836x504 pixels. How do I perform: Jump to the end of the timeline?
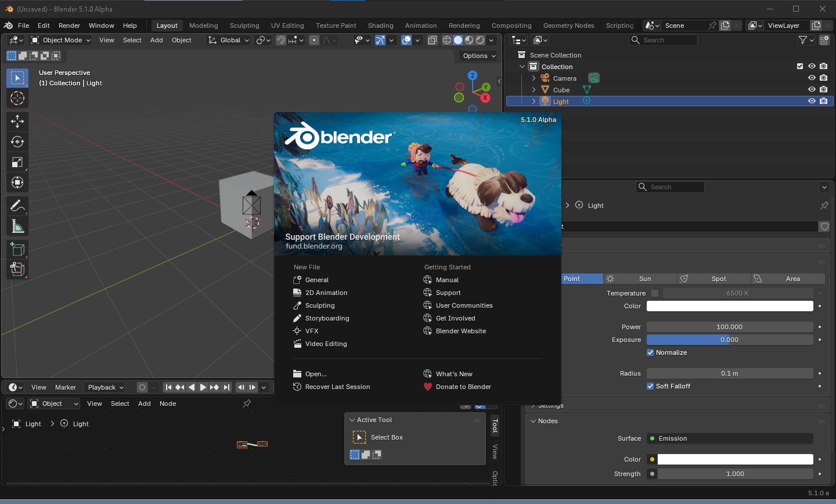[x=226, y=387]
